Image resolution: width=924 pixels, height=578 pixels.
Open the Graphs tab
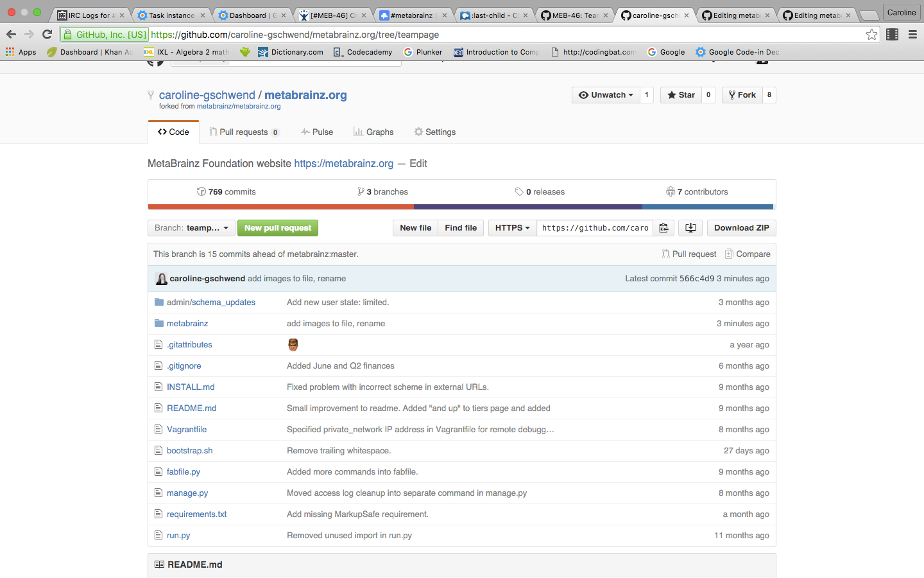click(373, 132)
